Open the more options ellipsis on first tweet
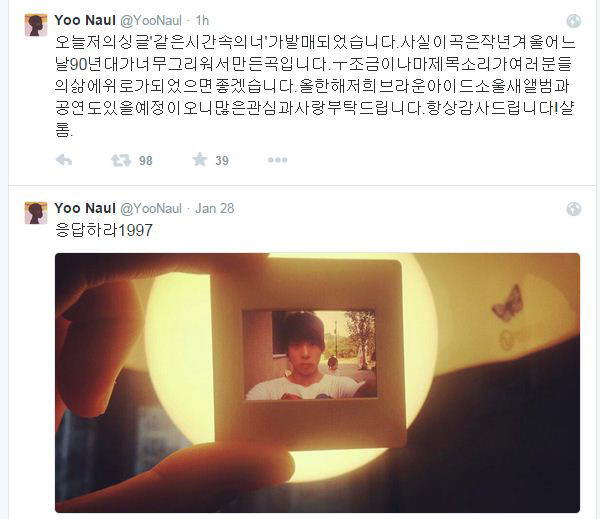Image resolution: width=600 pixels, height=519 pixels. [277, 160]
